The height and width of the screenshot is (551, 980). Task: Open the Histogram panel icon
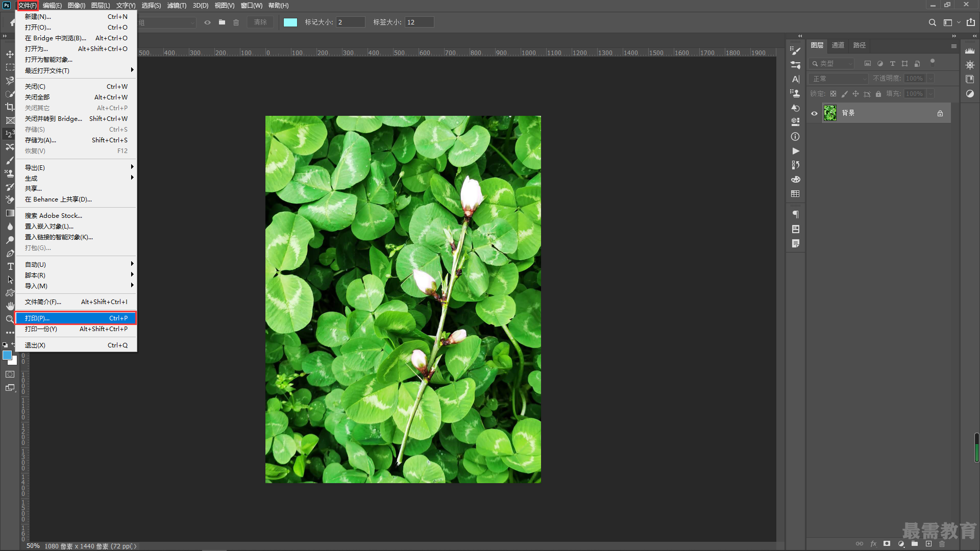pos(970,51)
